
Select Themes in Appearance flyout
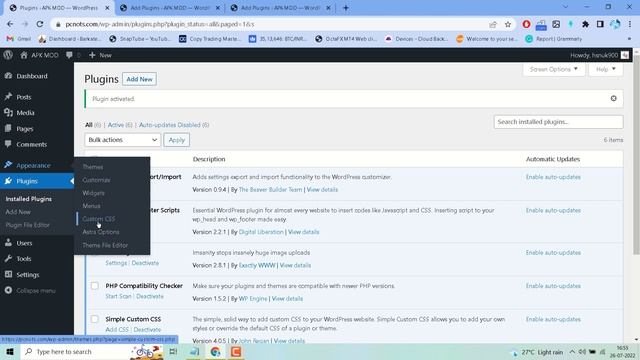point(93,167)
